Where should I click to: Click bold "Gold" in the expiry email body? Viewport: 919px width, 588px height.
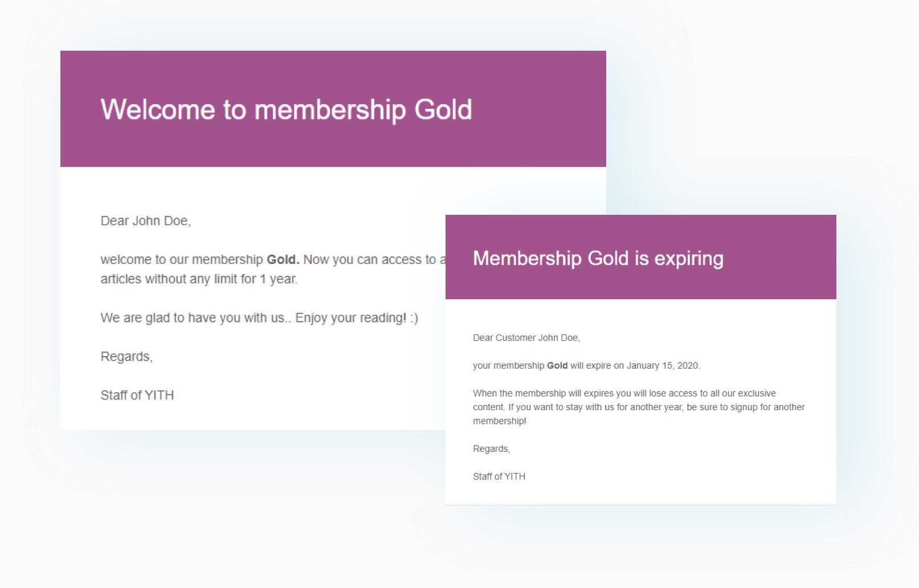557,366
